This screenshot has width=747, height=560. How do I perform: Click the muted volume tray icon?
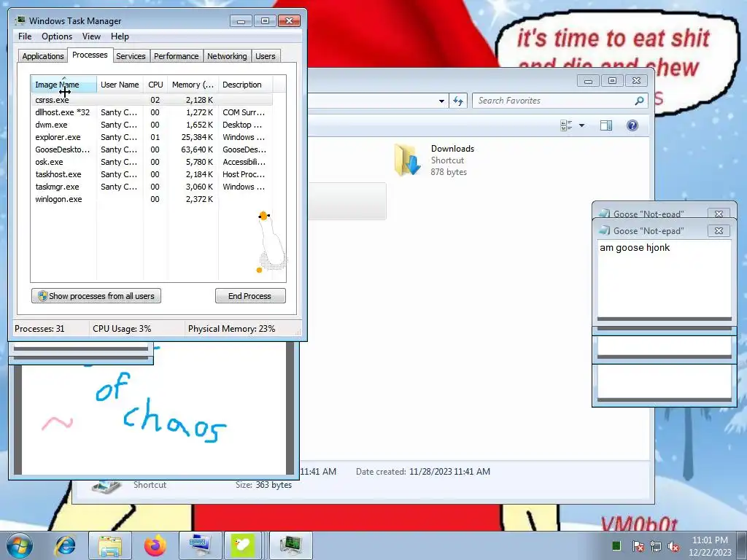point(673,545)
